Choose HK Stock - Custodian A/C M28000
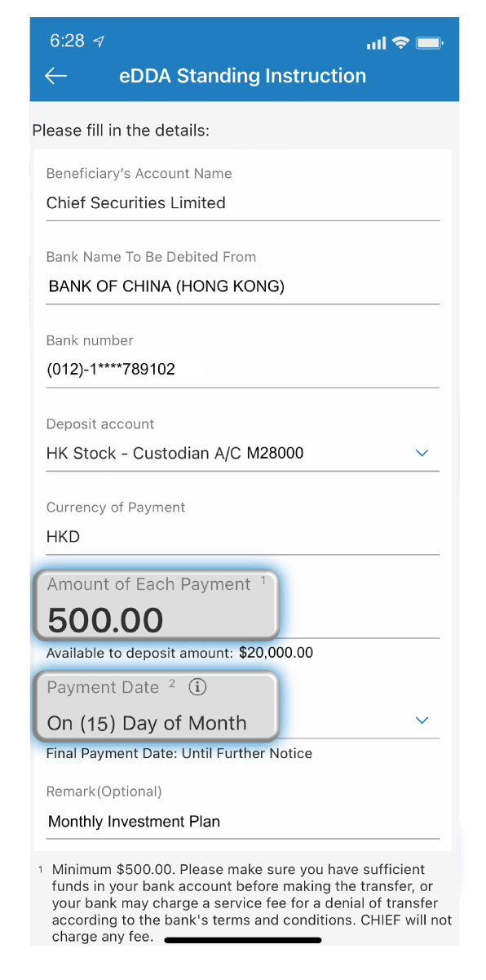 pyautogui.click(x=175, y=453)
